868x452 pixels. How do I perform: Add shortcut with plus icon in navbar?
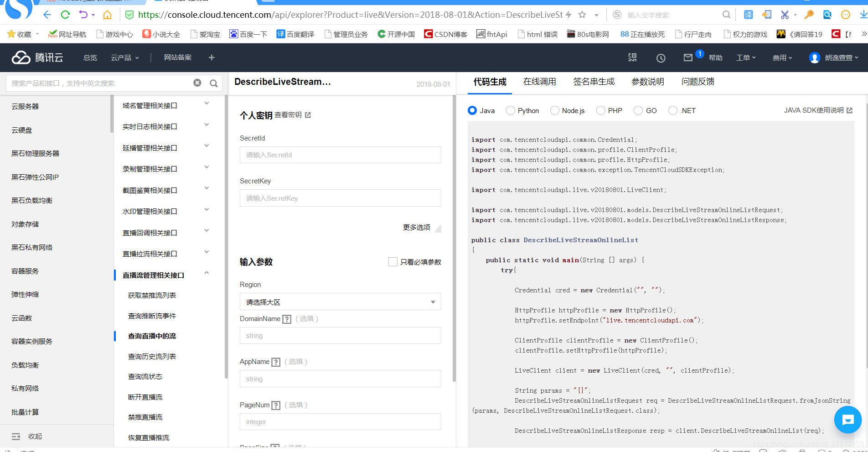point(212,57)
